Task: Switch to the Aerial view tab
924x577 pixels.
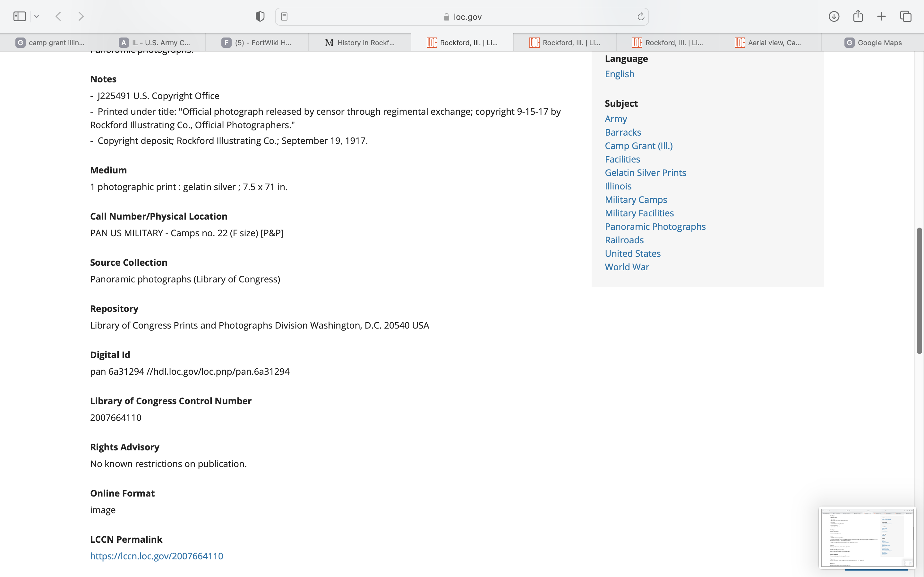Action: [770, 43]
